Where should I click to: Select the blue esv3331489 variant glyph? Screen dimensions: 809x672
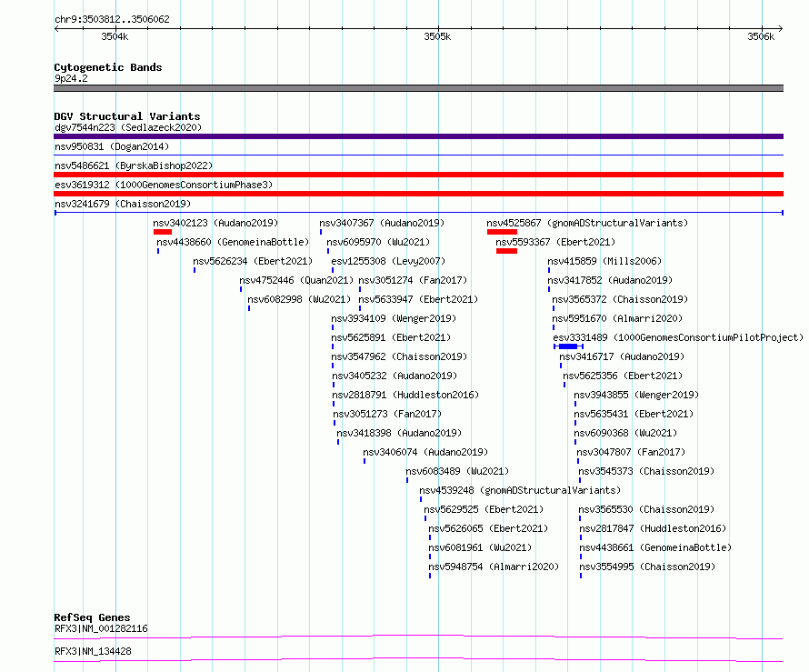[x=568, y=346]
